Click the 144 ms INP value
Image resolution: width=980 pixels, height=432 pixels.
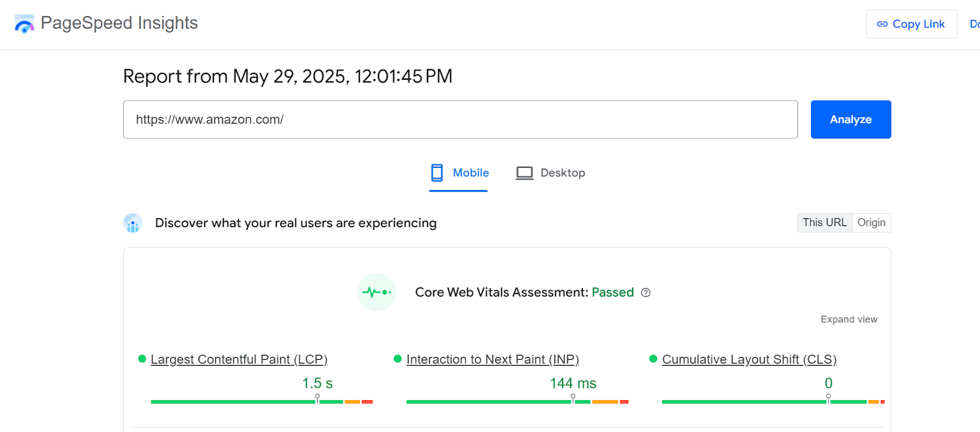[573, 384]
